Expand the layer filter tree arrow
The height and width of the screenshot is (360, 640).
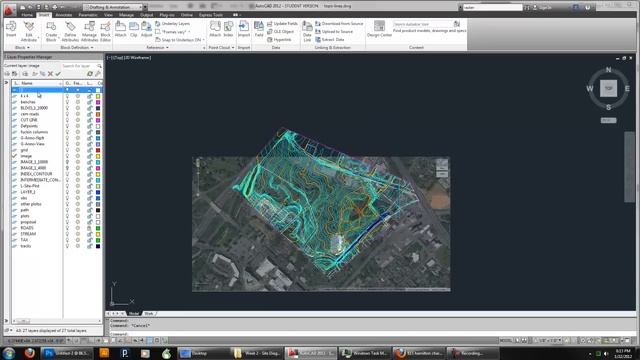[x=6, y=83]
